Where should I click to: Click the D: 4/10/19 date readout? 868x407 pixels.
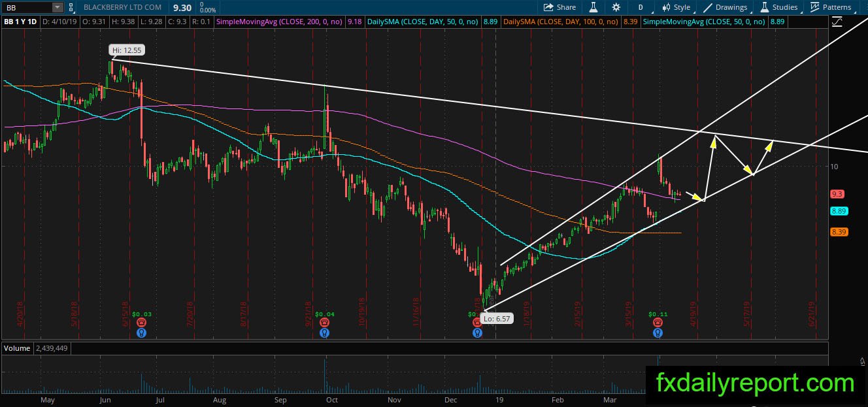pyautogui.click(x=61, y=22)
